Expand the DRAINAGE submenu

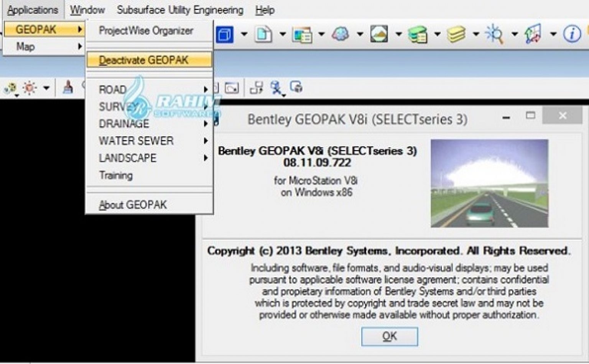(149, 124)
